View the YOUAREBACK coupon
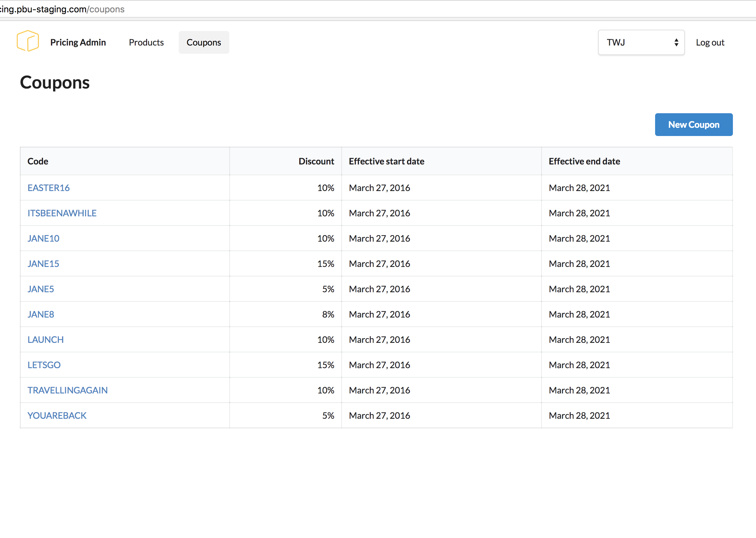Image resolution: width=756 pixels, height=538 pixels. point(57,415)
